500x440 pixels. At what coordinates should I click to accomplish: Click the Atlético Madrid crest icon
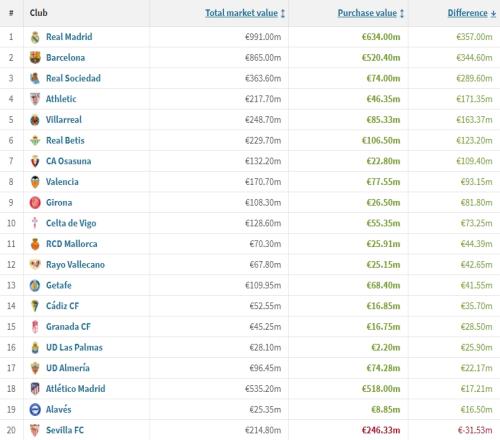35,389
